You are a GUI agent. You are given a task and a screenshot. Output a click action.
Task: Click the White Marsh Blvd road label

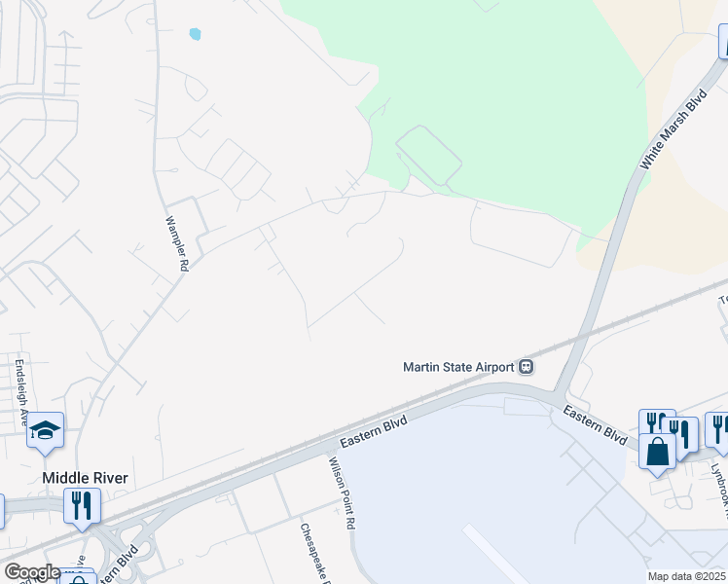click(673, 129)
